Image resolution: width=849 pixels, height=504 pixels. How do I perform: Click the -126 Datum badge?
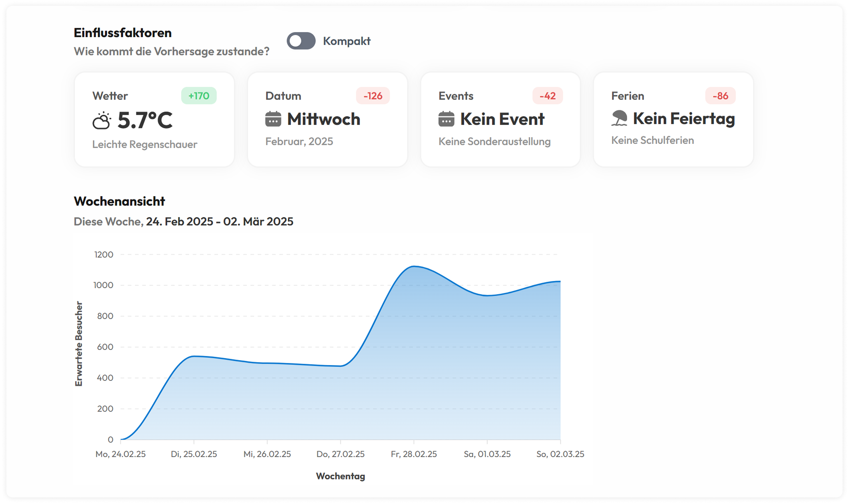point(373,96)
